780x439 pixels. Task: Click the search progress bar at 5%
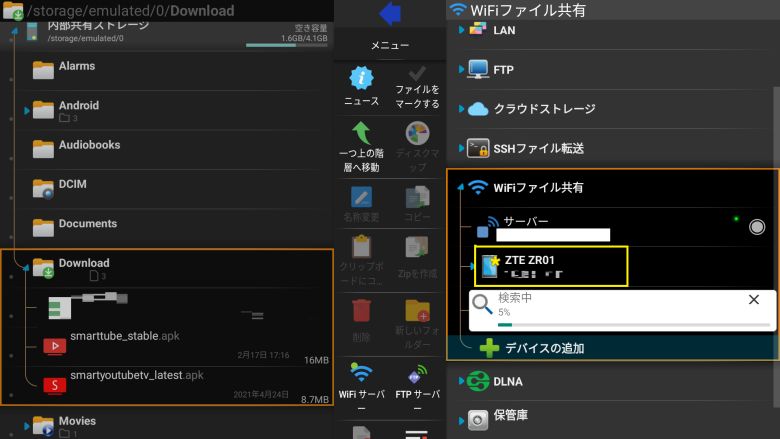pyautogui.click(x=634, y=325)
